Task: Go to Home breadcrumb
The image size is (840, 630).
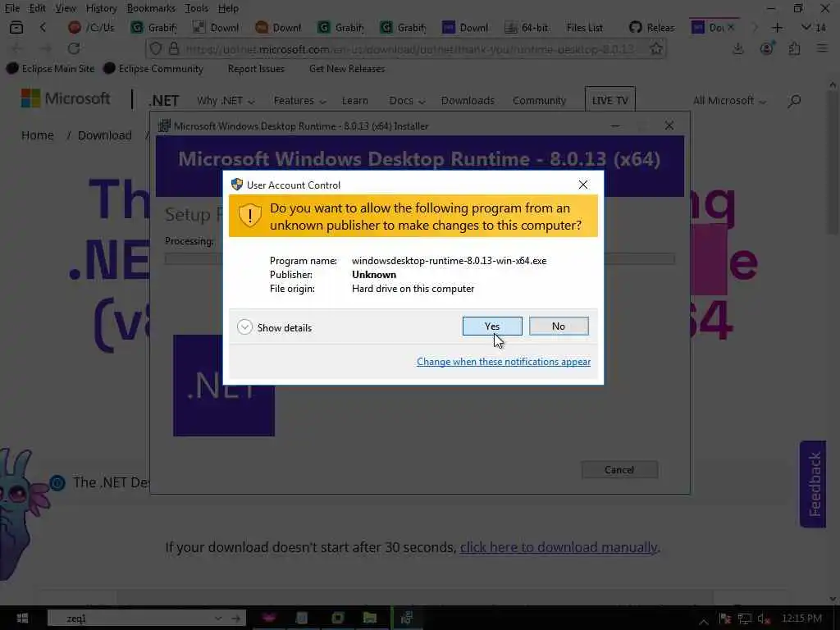Action: (38, 135)
